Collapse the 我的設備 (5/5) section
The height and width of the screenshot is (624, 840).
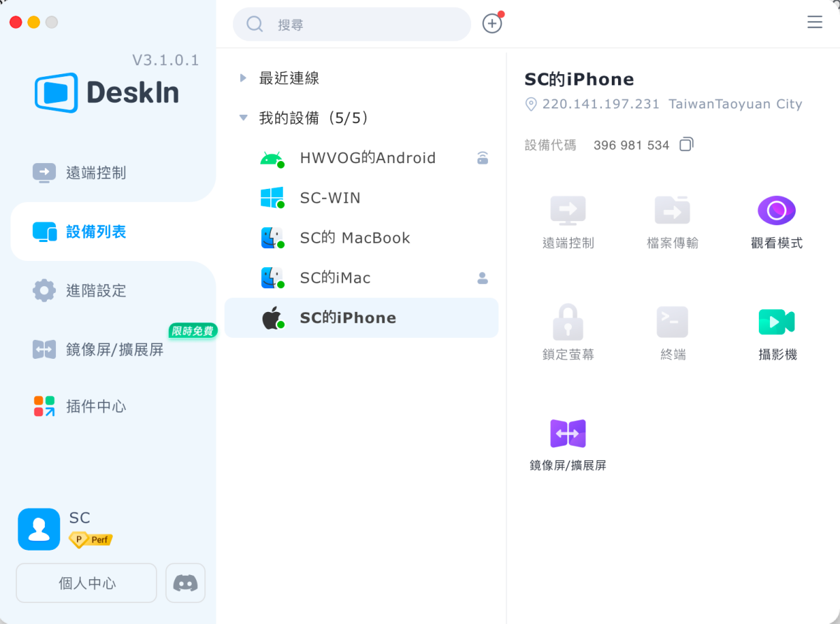(243, 118)
